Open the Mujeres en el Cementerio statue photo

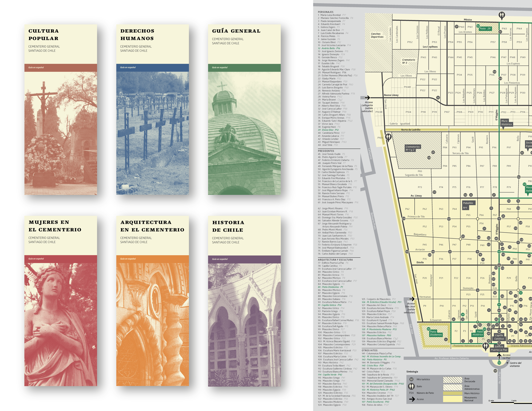click(61, 325)
